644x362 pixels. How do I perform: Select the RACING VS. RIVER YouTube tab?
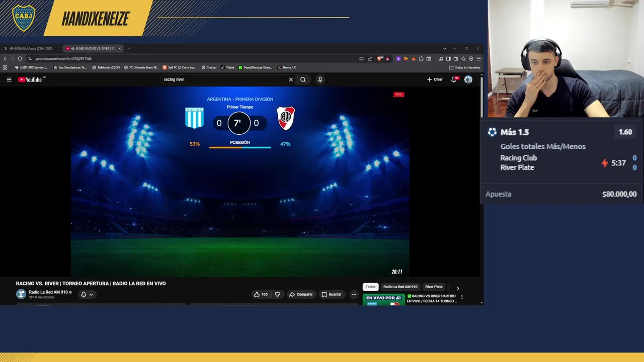click(93, 49)
